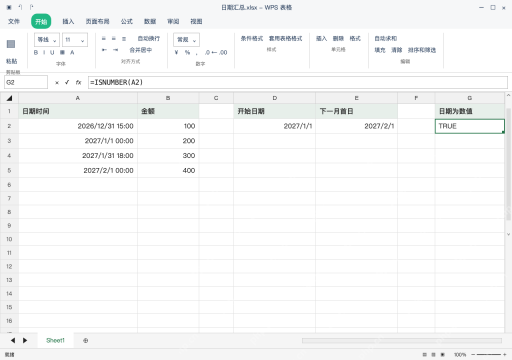Go to next sheet arrow
Viewport: 512px width, 360px height.
click(x=25, y=340)
